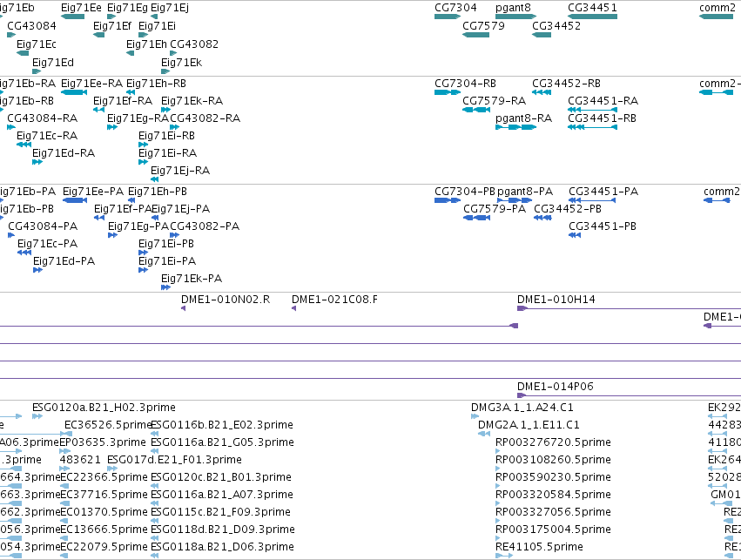Viewport: 741px width, 560px height.
Task: Select EST EC36526.5prime
Action: tap(108, 425)
